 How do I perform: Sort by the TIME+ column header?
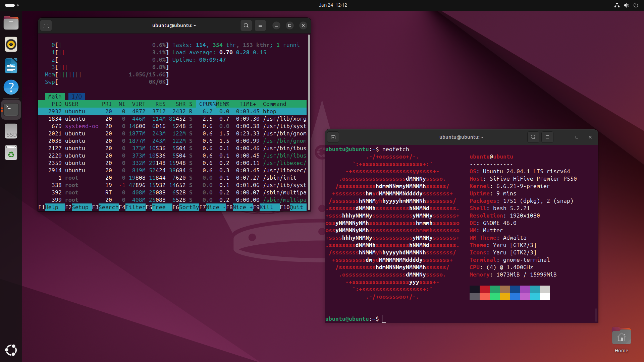pos(248,104)
